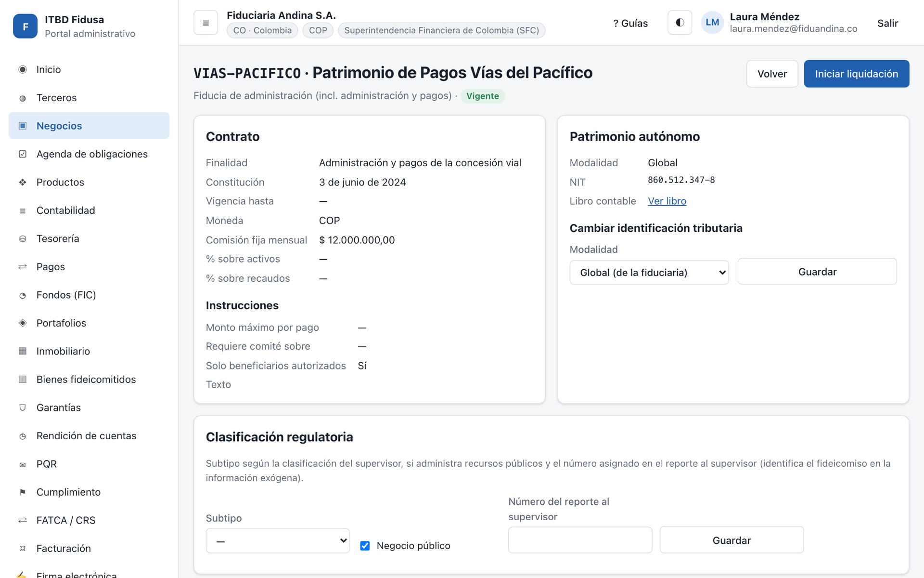
Task: Open Terceros in the sidebar
Action: coord(89,98)
